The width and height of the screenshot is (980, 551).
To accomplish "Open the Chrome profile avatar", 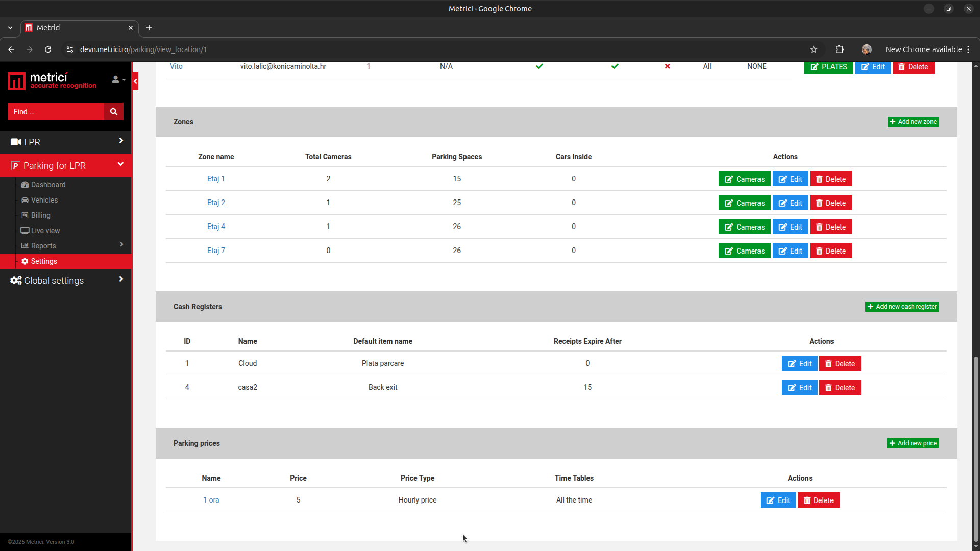I will pos(866,49).
